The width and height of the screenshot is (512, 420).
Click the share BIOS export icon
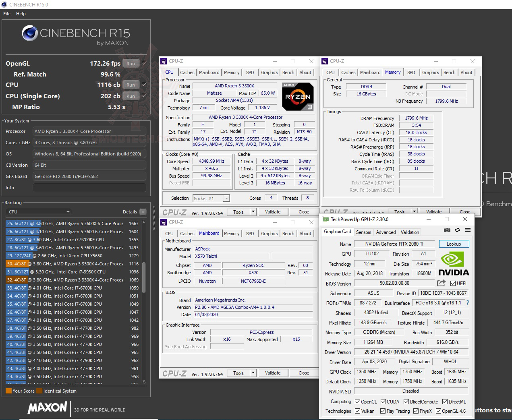(x=441, y=283)
